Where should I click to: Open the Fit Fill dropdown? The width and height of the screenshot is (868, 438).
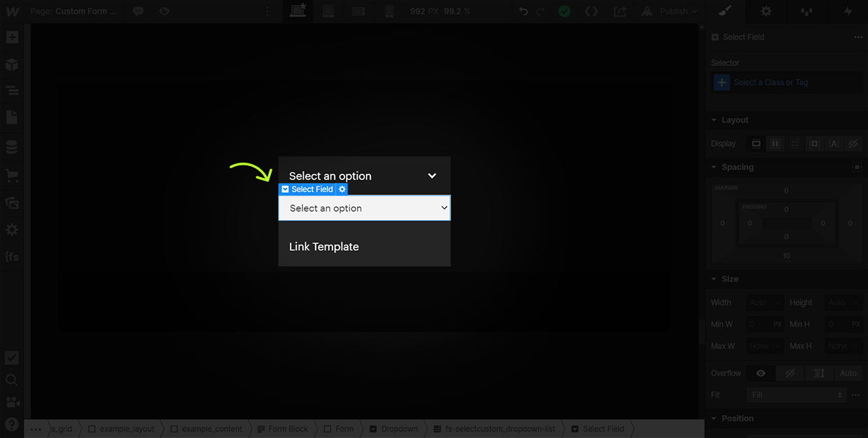[797, 395]
